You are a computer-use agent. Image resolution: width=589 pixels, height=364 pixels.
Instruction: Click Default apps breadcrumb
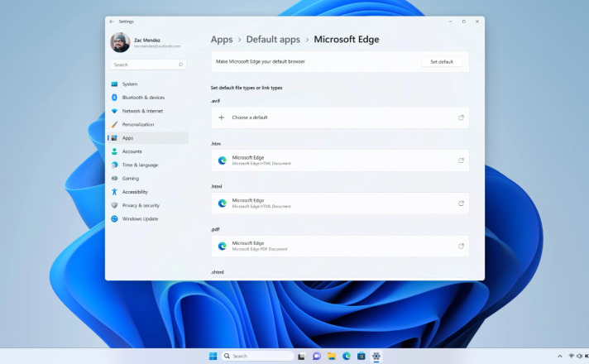click(x=273, y=40)
